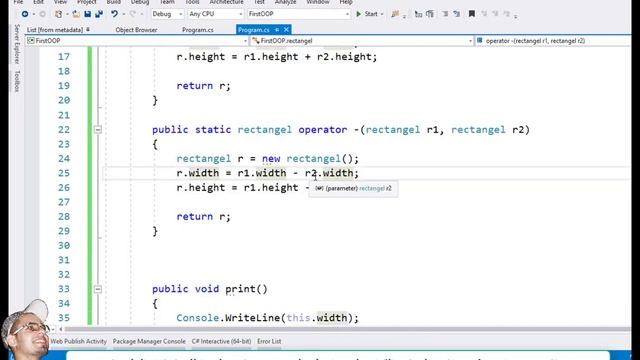Click the 'new' keyword on line 24
The width and height of the screenshot is (640, 360).
(271, 159)
